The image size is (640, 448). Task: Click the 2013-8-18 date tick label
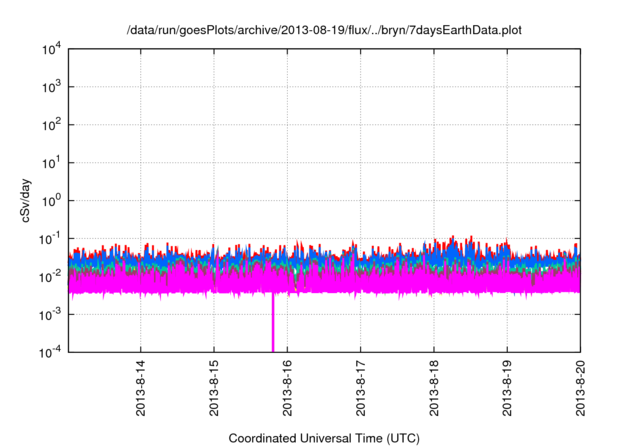tap(434, 388)
